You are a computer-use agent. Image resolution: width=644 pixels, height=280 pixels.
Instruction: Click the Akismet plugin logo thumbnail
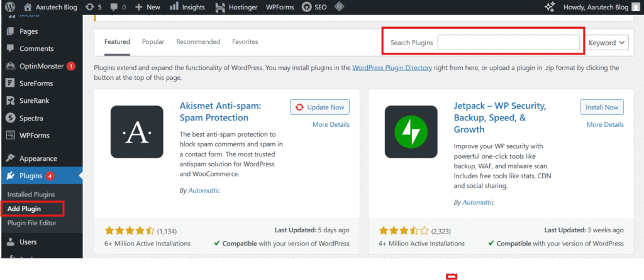(x=136, y=132)
